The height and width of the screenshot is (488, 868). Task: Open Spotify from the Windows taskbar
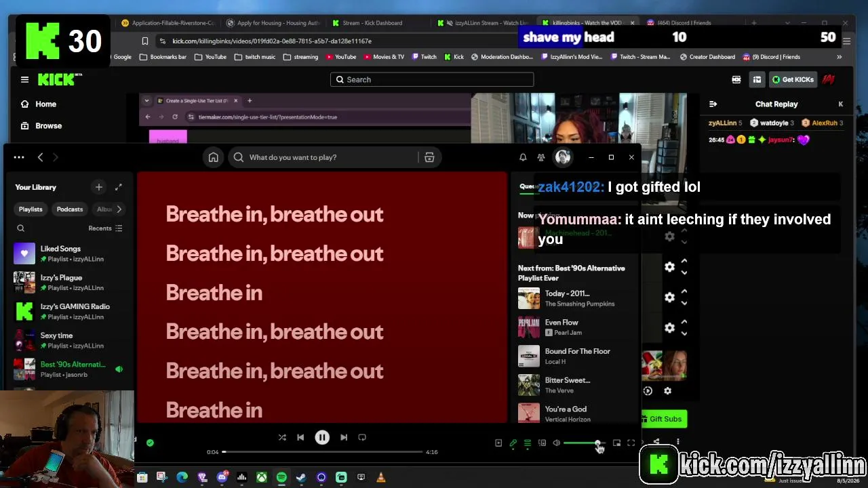click(x=281, y=478)
